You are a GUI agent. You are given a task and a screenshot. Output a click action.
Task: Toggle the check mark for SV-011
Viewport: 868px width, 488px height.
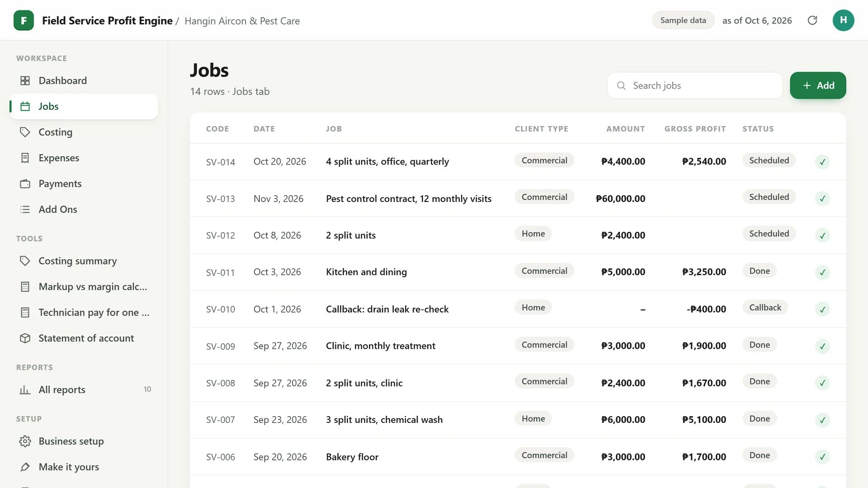pyautogui.click(x=822, y=272)
